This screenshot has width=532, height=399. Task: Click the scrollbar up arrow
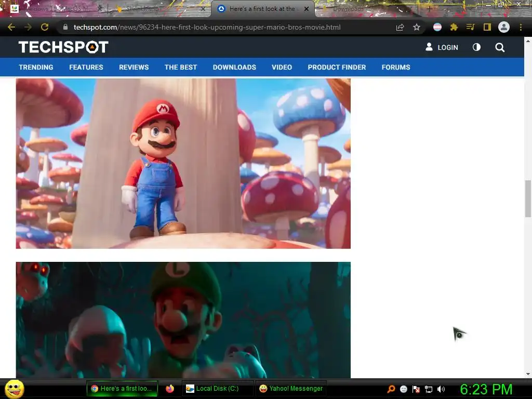[x=528, y=41]
